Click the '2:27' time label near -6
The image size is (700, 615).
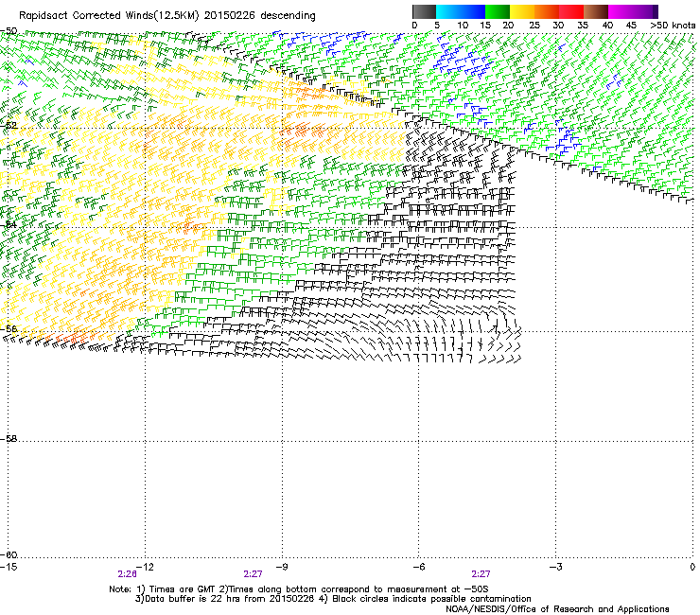click(481, 574)
